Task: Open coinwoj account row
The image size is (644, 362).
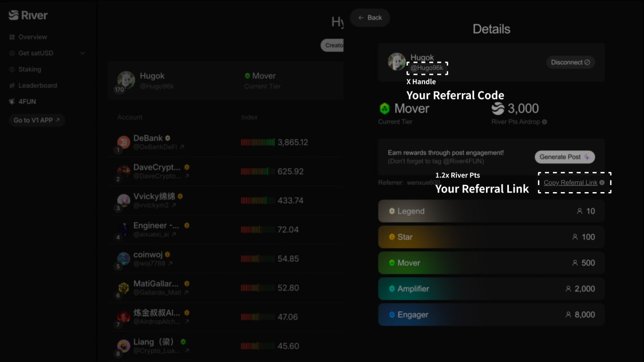Action: 225,259
